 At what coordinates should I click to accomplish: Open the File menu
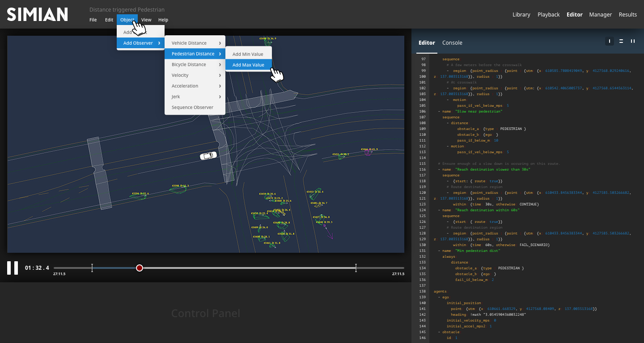[x=93, y=20]
